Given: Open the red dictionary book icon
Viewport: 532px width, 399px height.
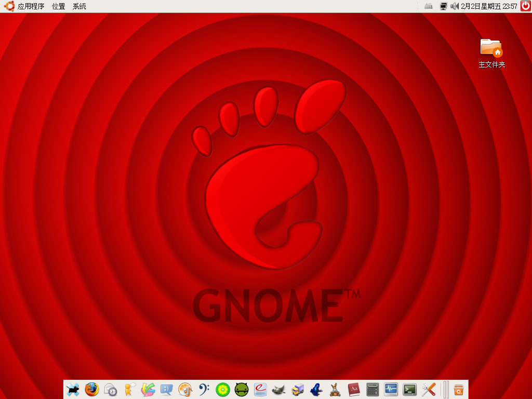Looking at the screenshot, I should [x=353, y=390].
